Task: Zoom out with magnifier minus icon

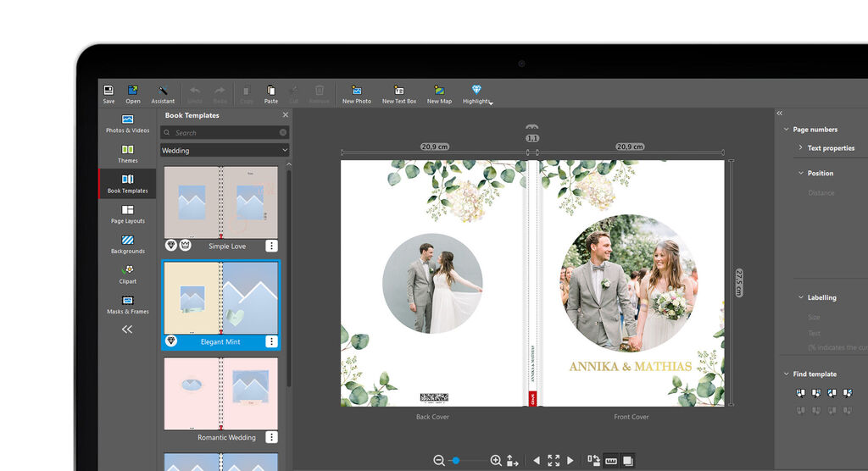Action: (x=439, y=461)
